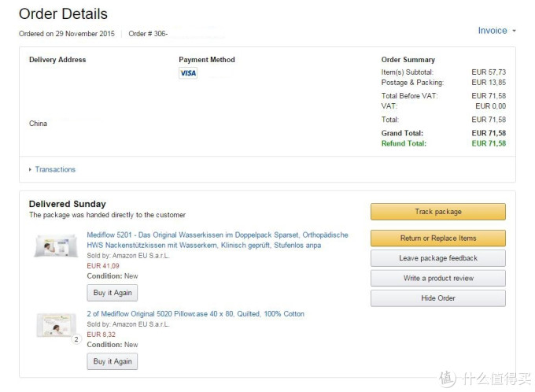Buy the Mediflow 5201 pillow again

(112, 292)
